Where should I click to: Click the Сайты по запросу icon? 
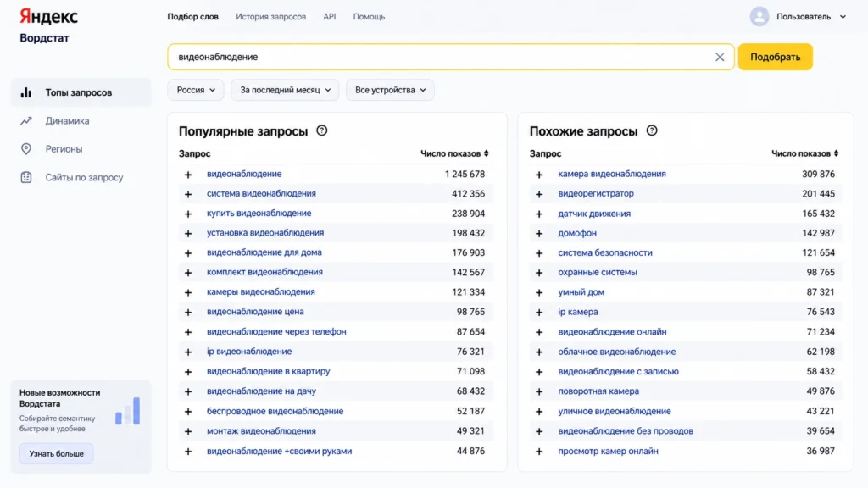click(x=26, y=178)
